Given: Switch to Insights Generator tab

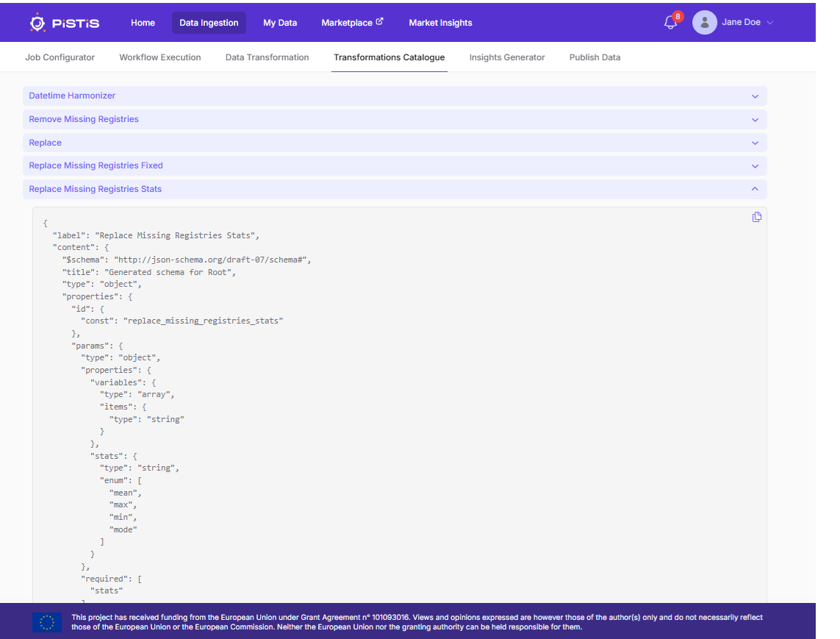Looking at the screenshot, I should pos(507,57).
